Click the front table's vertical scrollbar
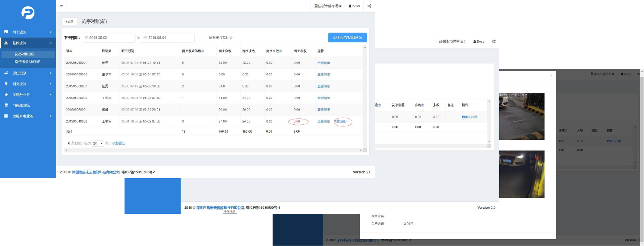Image resolution: width=644 pixels, height=246 pixels. pyautogui.click(x=365, y=96)
